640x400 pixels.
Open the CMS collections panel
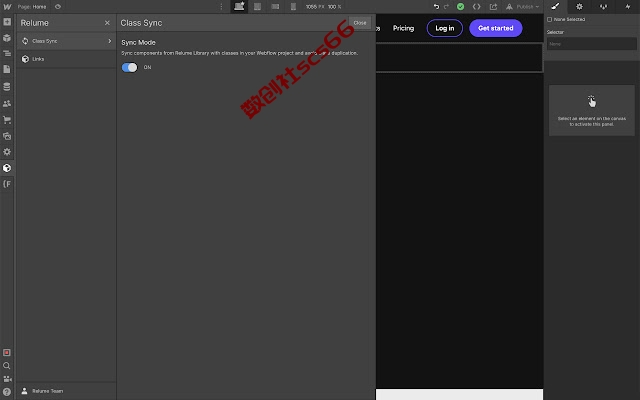(7, 87)
